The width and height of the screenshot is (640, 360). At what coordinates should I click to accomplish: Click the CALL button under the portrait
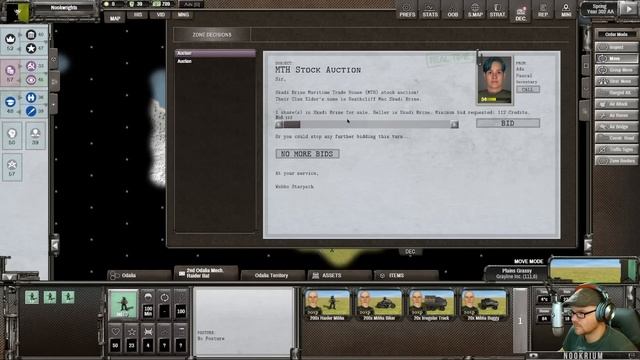[528, 89]
